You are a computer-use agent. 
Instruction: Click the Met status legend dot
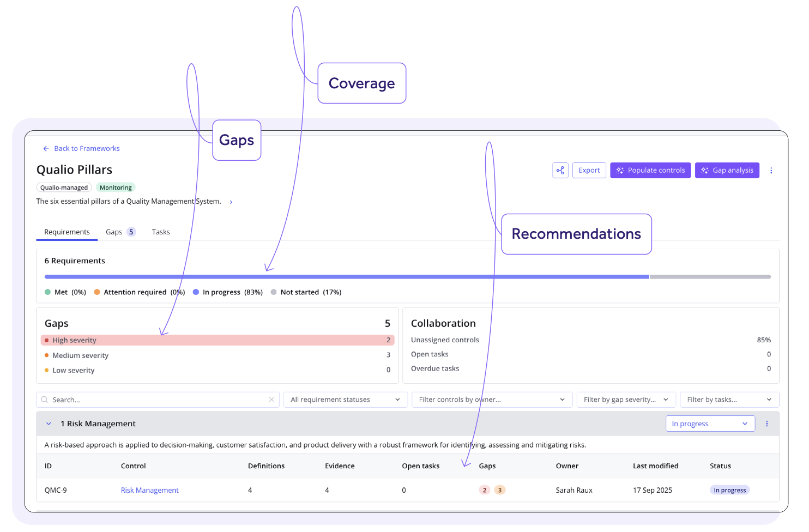[48, 292]
